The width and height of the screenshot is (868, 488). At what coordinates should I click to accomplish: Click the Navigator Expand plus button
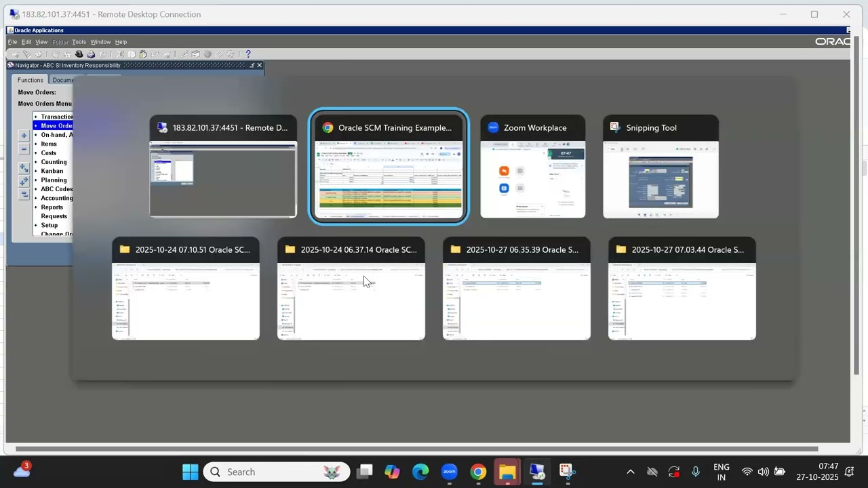[24, 136]
